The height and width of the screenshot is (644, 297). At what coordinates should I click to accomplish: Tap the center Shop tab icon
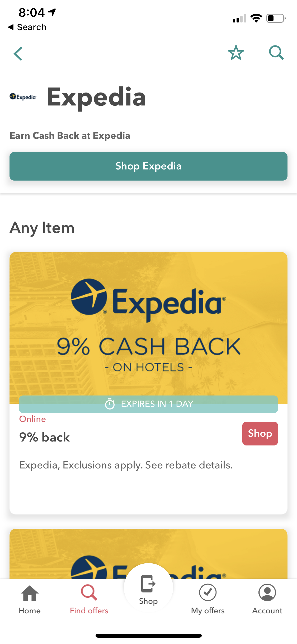(148, 590)
